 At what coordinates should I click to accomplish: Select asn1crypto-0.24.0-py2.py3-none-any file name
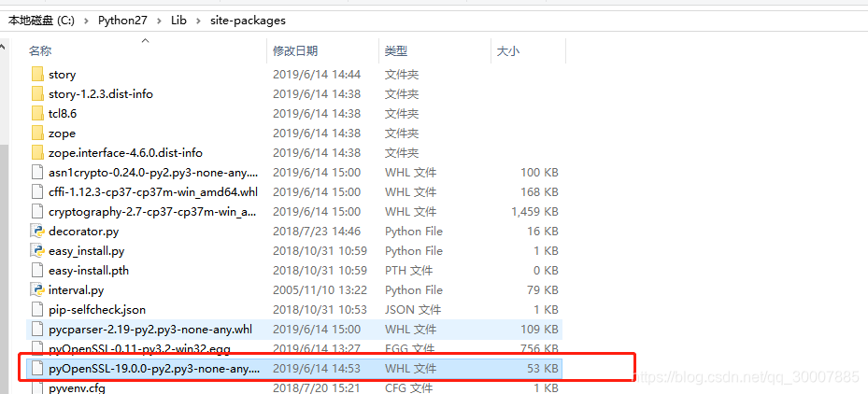153,173
